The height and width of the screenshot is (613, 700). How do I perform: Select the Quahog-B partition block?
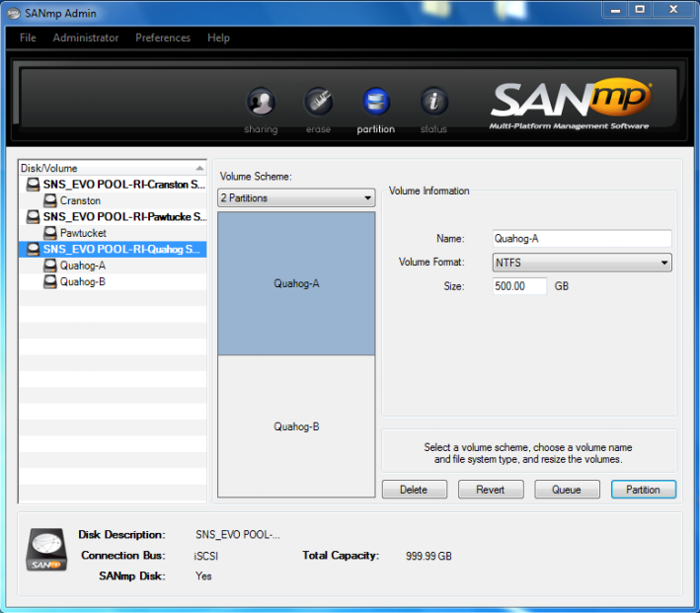coord(296,426)
